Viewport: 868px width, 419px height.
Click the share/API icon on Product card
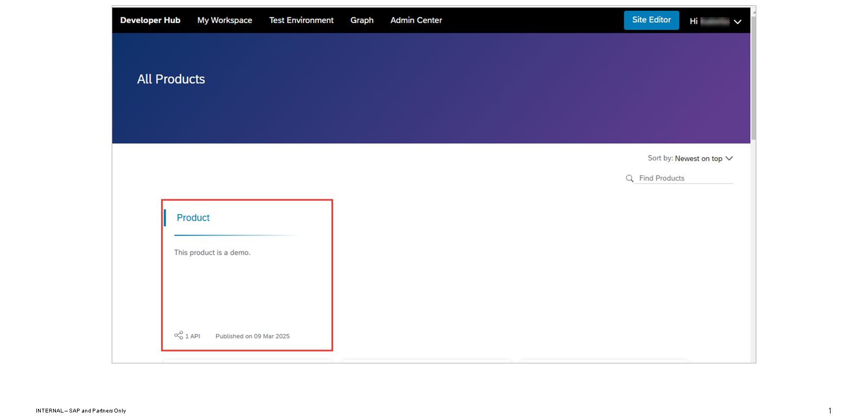[178, 336]
